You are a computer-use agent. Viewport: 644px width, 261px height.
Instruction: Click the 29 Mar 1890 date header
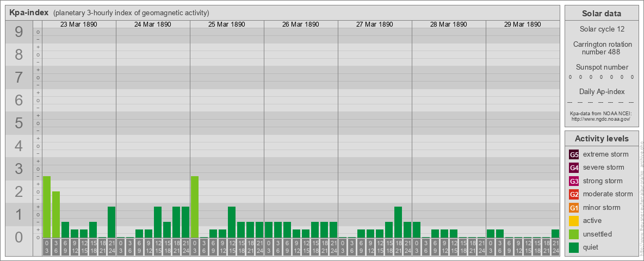click(x=522, y=24)
